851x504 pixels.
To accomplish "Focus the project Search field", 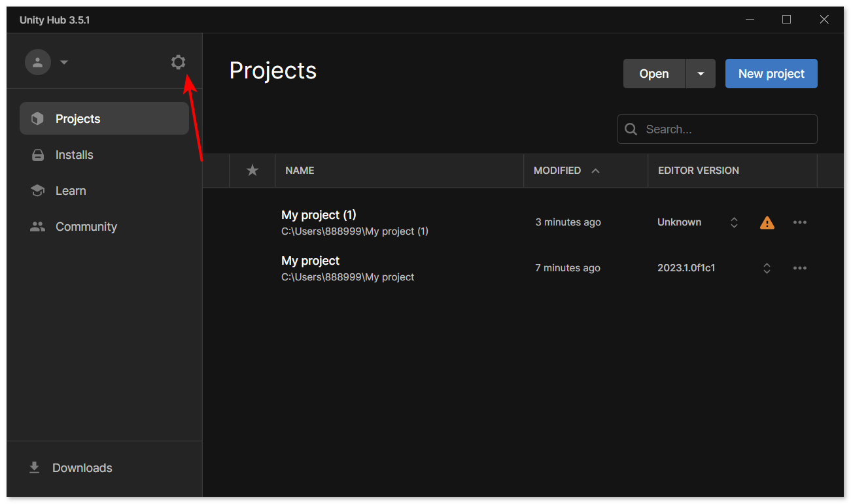I will [x=718, y=129].
